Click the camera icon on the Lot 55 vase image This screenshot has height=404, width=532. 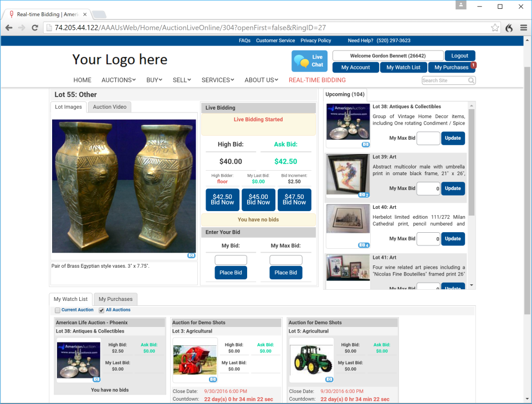[191, 255]
